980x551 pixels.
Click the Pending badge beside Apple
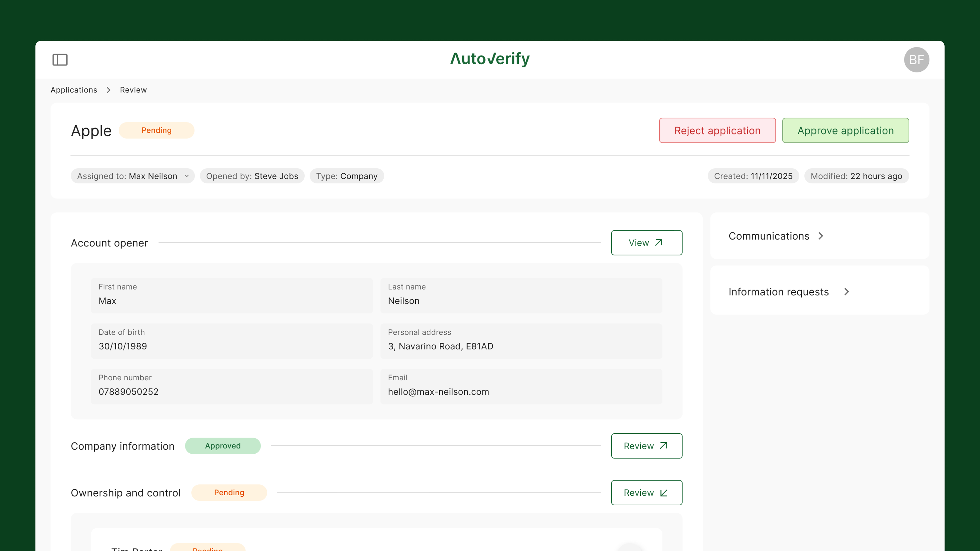point(156,130)
